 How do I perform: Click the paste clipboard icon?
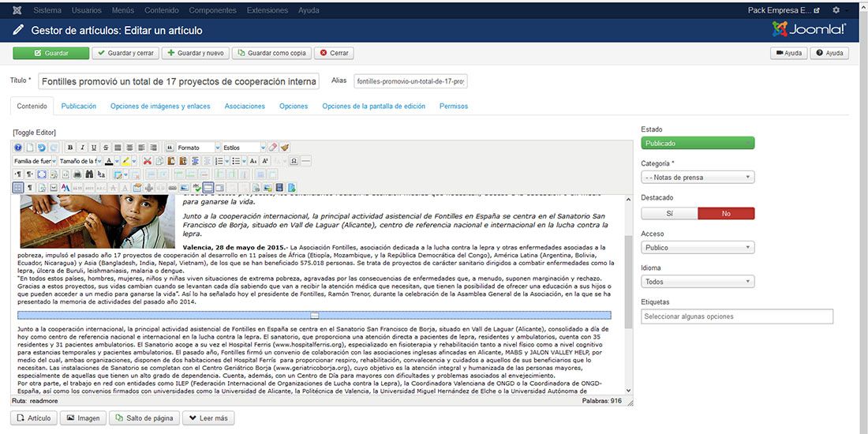(171, 161)
